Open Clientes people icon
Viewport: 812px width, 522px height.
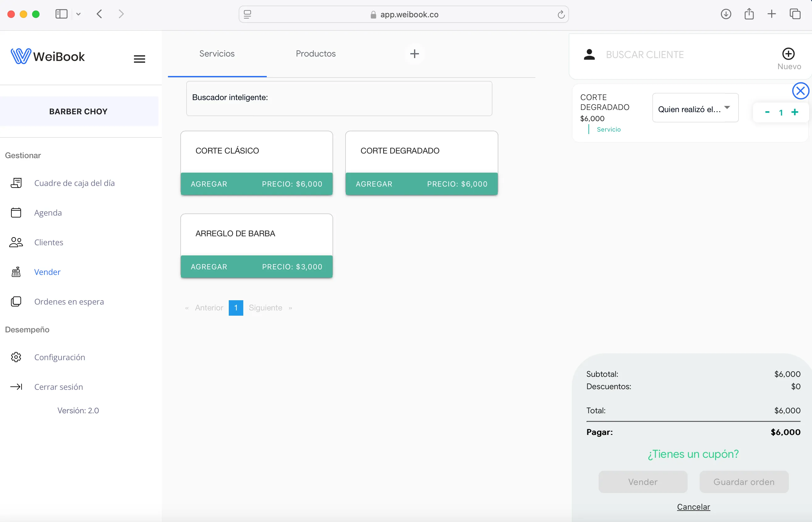pyautogui.click(x=16, y=242)
